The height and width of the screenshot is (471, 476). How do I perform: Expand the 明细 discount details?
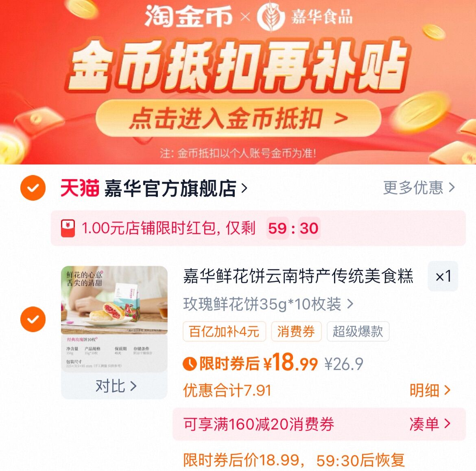coord(430,390)
